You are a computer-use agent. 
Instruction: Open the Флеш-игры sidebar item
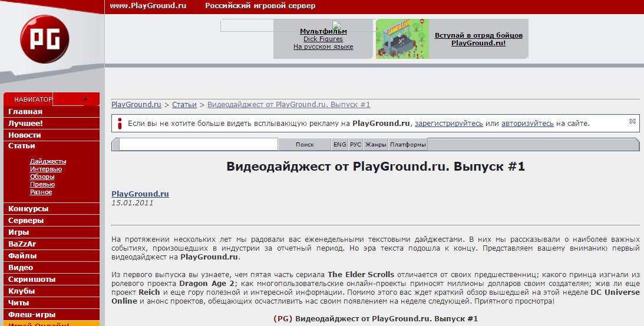[51, 315]
